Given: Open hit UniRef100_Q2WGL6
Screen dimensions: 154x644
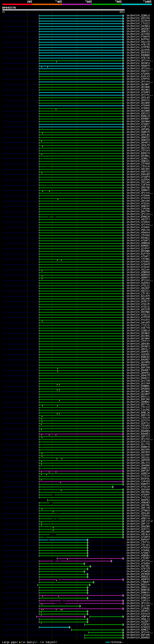Looking at the screenshot, I should coord(138,15).
